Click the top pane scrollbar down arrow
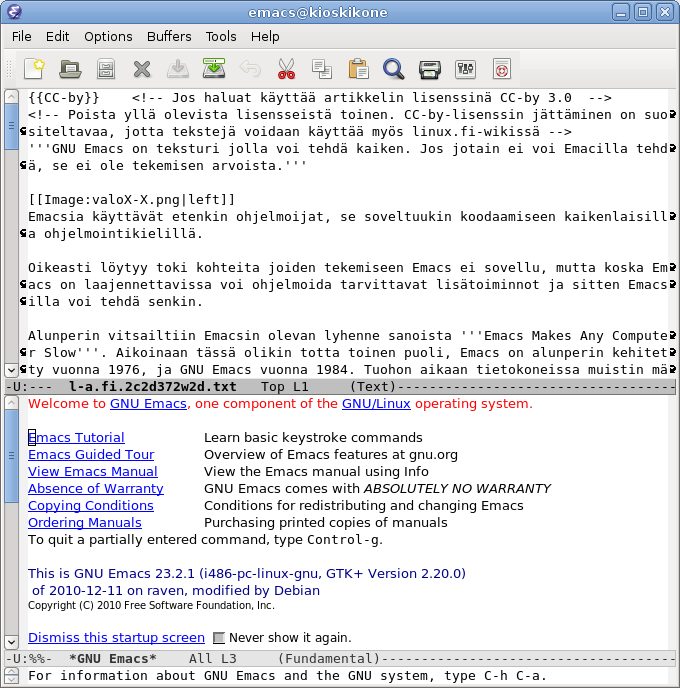Image resolution: width=680 pixels, height=688 pixels. 11,371
